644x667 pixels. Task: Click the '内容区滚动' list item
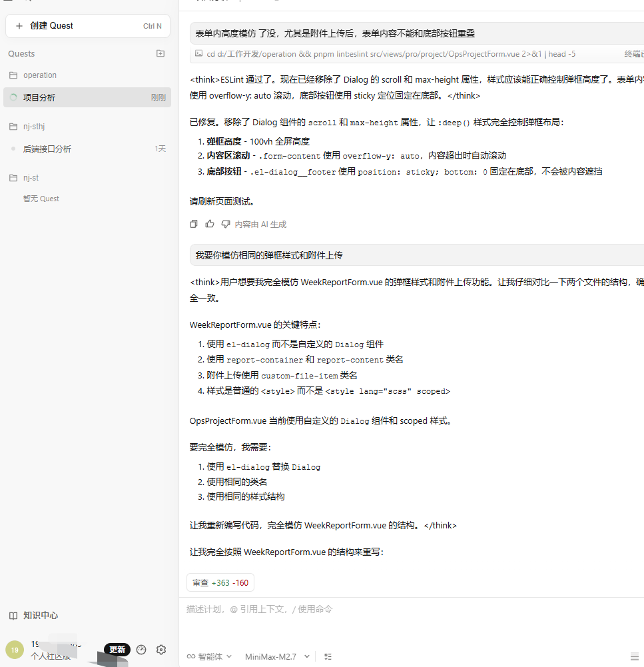click(x=356, y=156)
